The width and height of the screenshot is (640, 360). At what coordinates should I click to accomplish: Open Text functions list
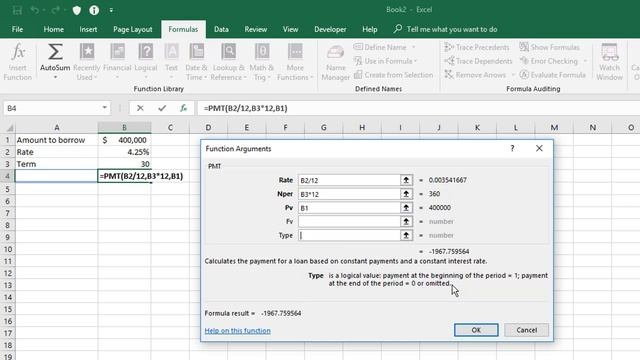tap(171, 62)
